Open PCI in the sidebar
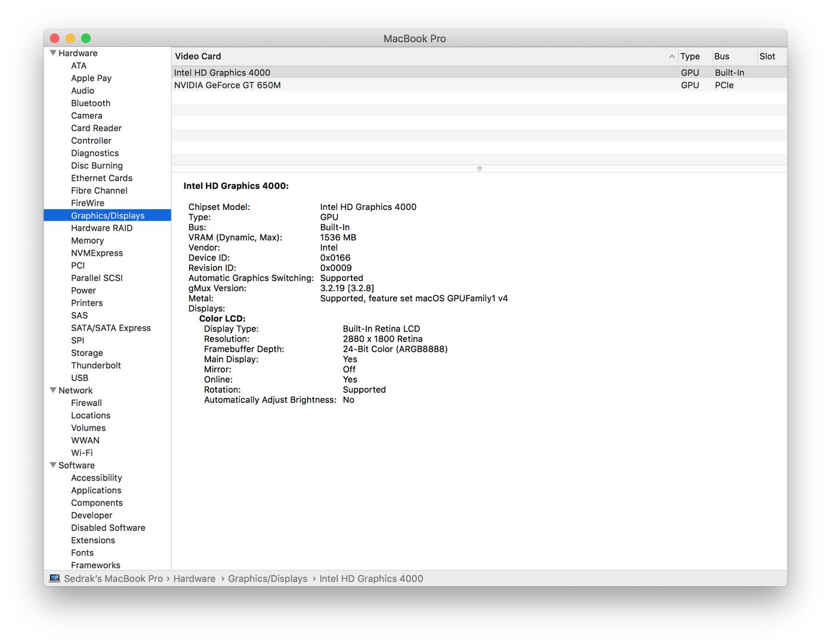This screenshot has width=831, height=644. (78, 266)
